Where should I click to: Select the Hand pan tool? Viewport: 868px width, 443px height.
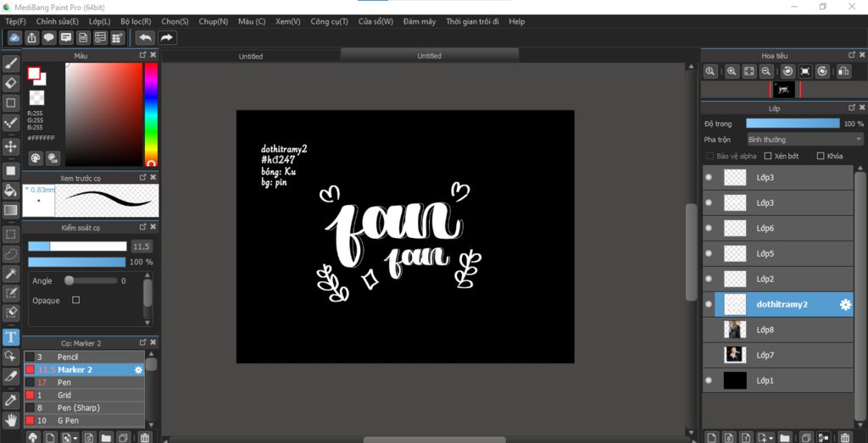coord(11,419)
